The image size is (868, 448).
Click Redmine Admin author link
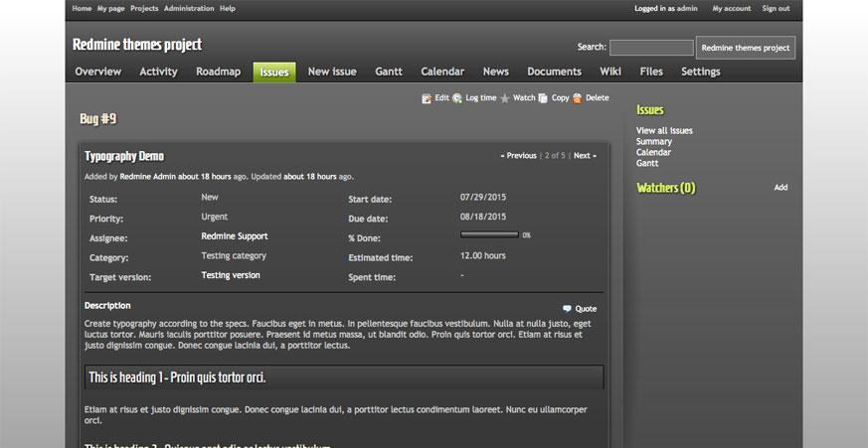click(x=148, y=177)
